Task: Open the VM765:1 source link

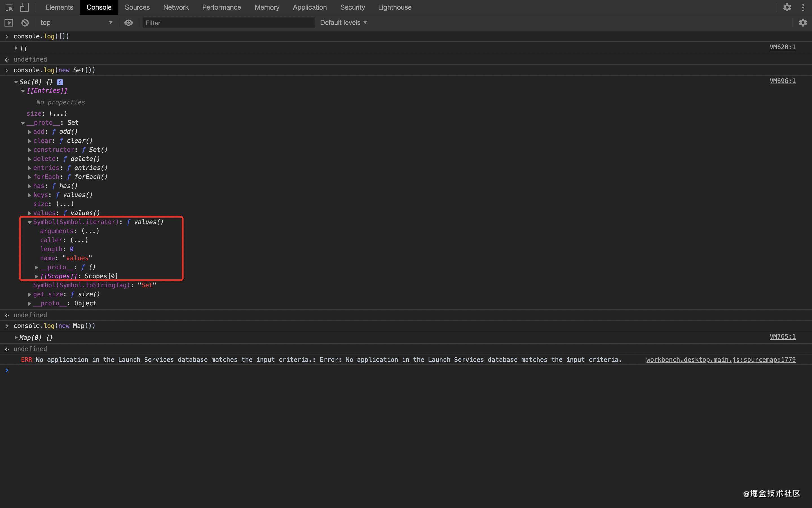Action: pyautogui.click(x=782, y=337)
